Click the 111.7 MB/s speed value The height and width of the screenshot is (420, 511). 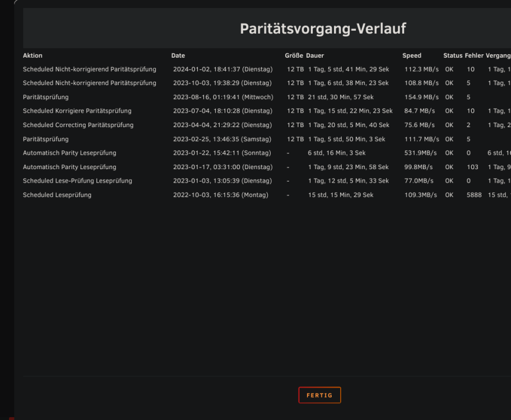(422, 139)
